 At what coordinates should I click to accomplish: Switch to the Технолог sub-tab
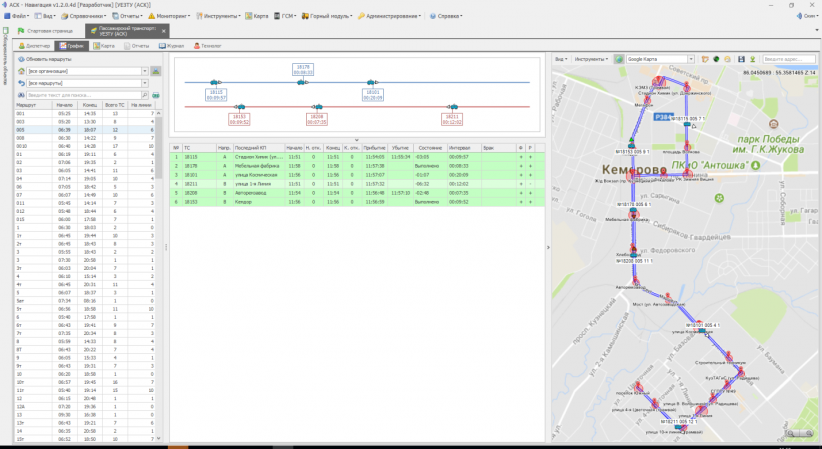[x=208, y=46]
